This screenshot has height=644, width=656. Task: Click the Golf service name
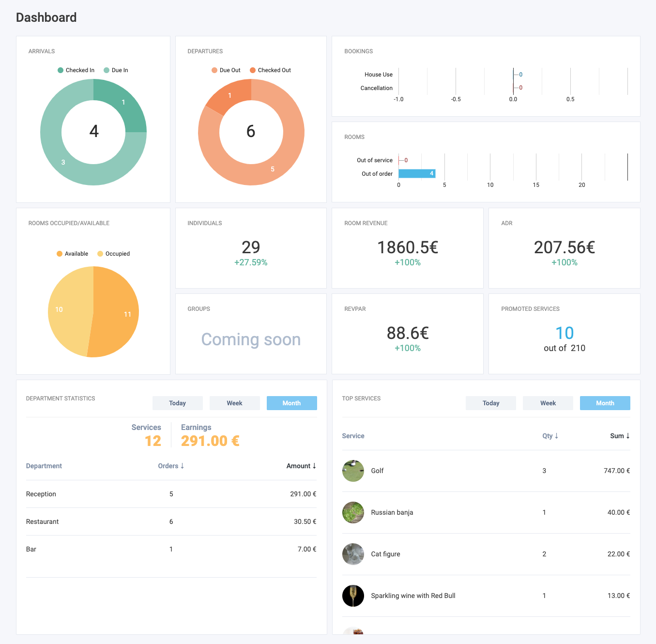click(377, 471)
